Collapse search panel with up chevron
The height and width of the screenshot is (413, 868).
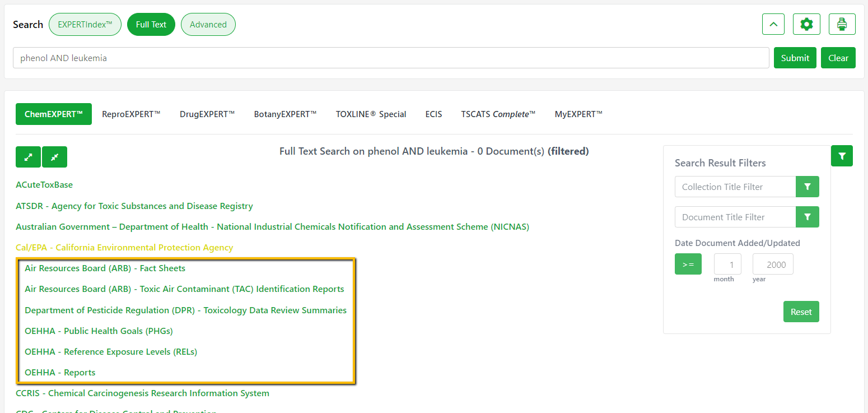(x=773, y=24)
